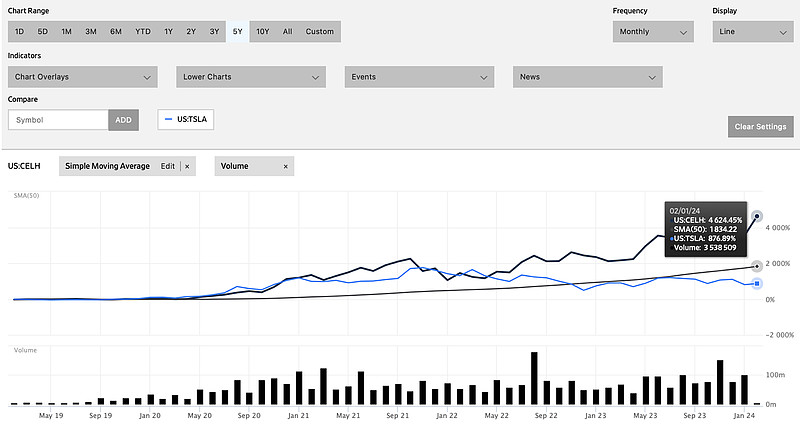Click the US:CELH endpoint marker on chart
800x433 pixels.
click(x=757, y=216)
